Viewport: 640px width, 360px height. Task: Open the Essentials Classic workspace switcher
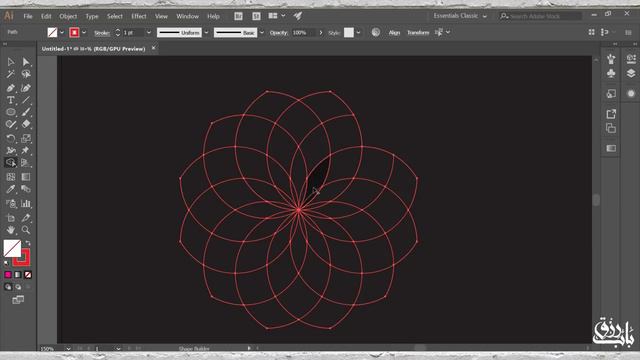pos(460,16)
